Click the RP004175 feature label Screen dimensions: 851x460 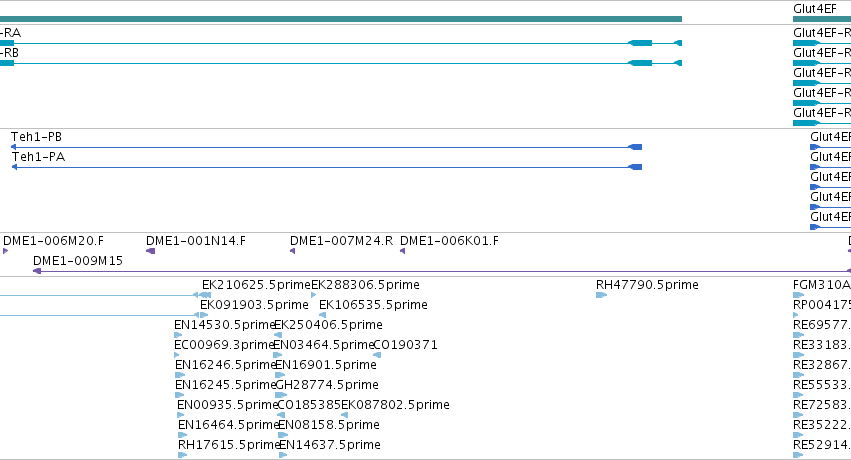pyautogui.click(x=822, y=305)
